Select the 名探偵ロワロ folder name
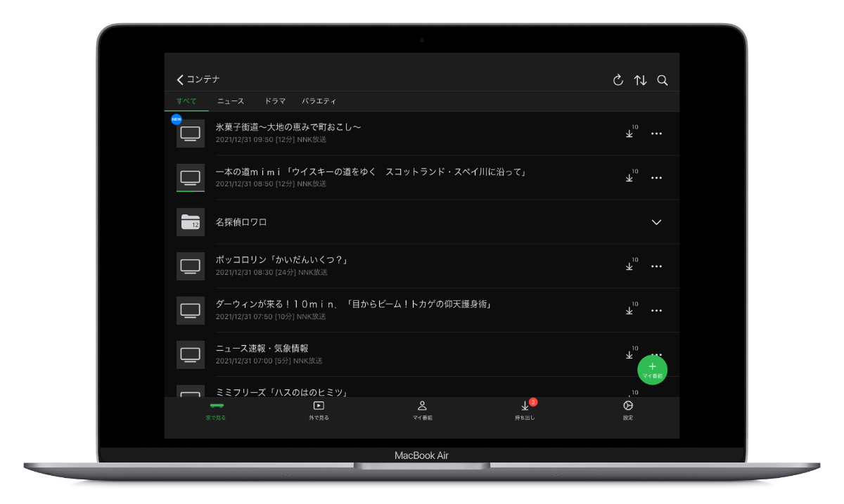 tap(241, 222)
